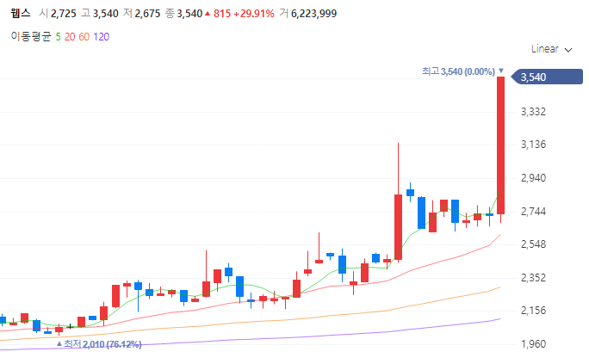Click the 2,156 axis price label
The image size is (589, 364).
click(x=533, y=311)
